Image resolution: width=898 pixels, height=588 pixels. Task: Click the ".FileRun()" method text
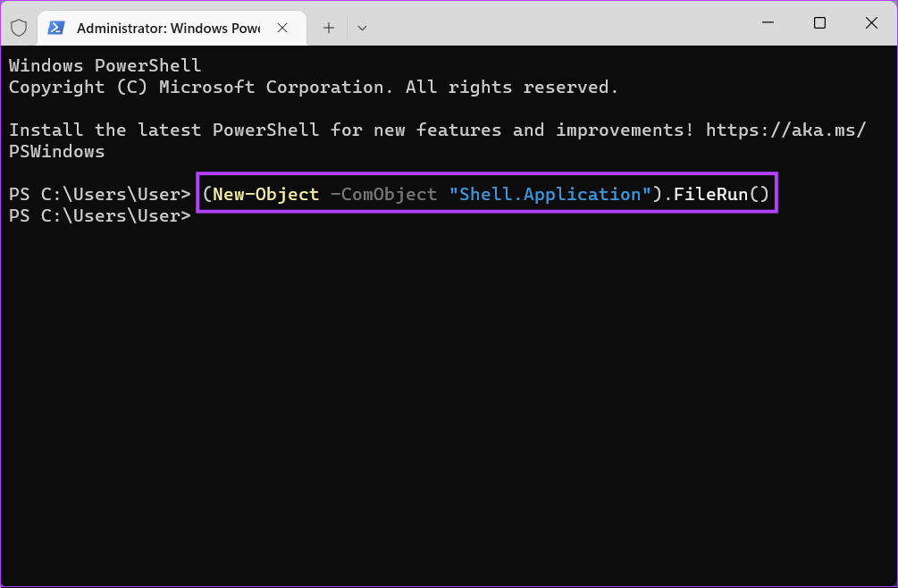tap(716, 195)
